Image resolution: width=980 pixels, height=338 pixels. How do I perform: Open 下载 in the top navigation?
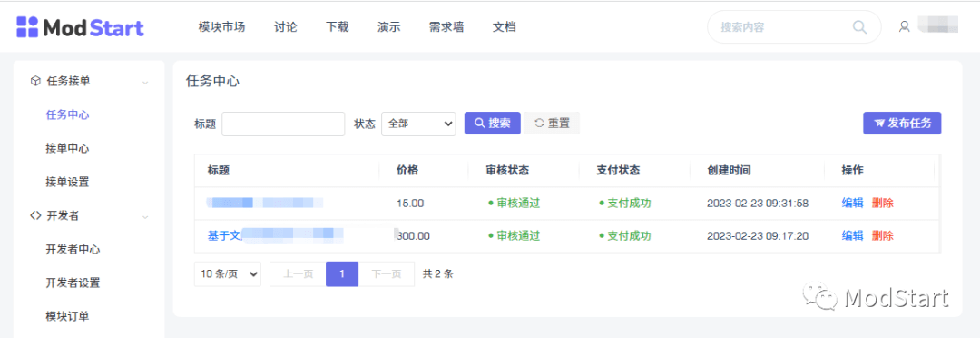point(338,27)
